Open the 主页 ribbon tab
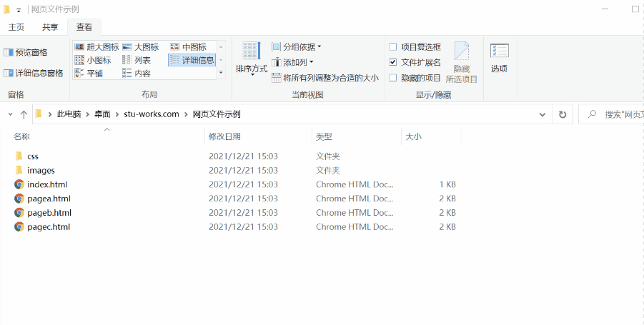644x325 pixels. tap(16, 27)
